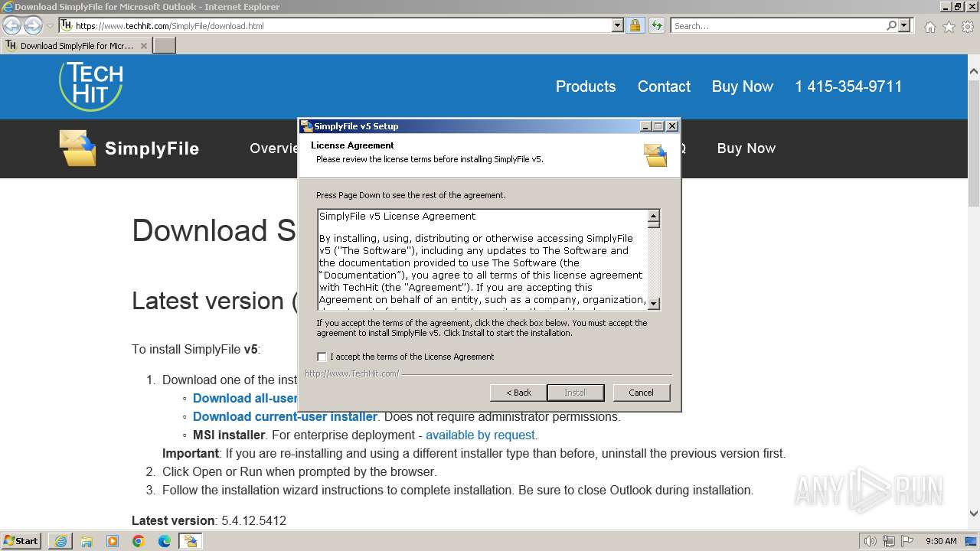Click the license text scroll down arrow
Viewport: 980px width, 551px height.
pos(653,304)
